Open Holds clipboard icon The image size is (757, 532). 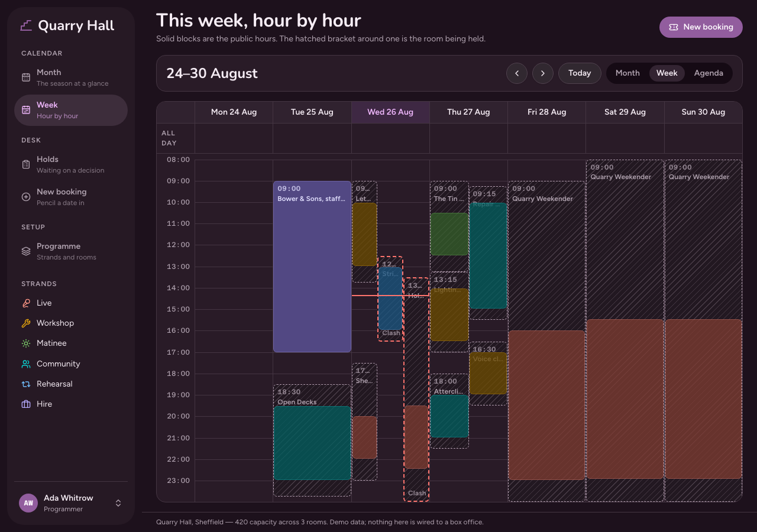click(x=26, y=164)
